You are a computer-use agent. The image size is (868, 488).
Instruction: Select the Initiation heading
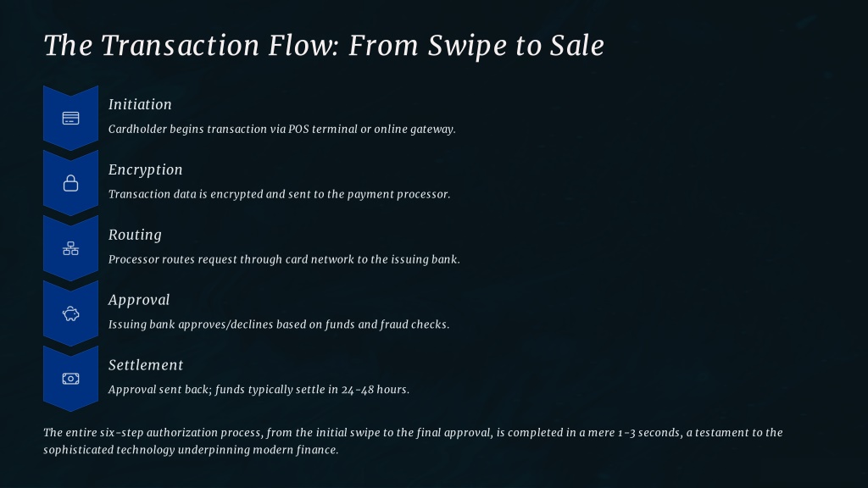140,104
